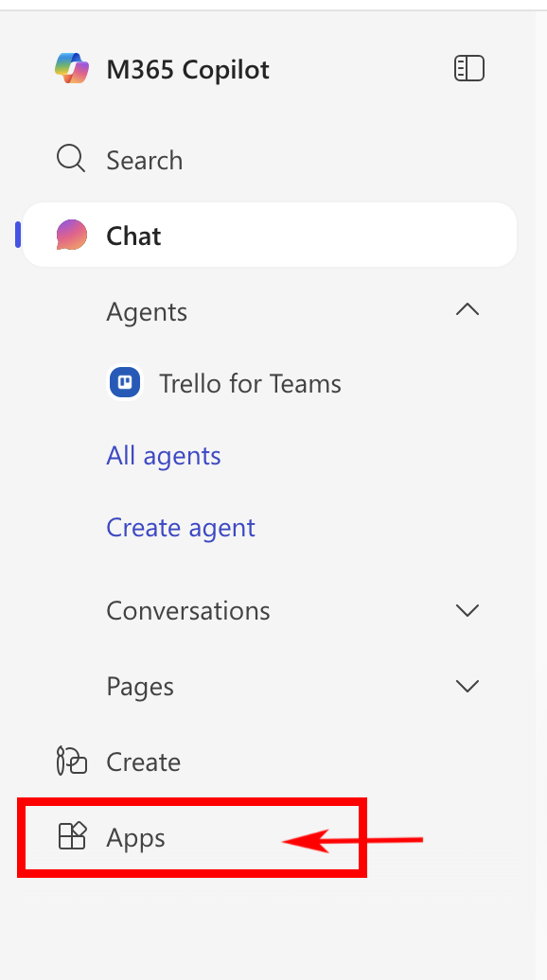Click the Apps grid icon

[72, 836]
